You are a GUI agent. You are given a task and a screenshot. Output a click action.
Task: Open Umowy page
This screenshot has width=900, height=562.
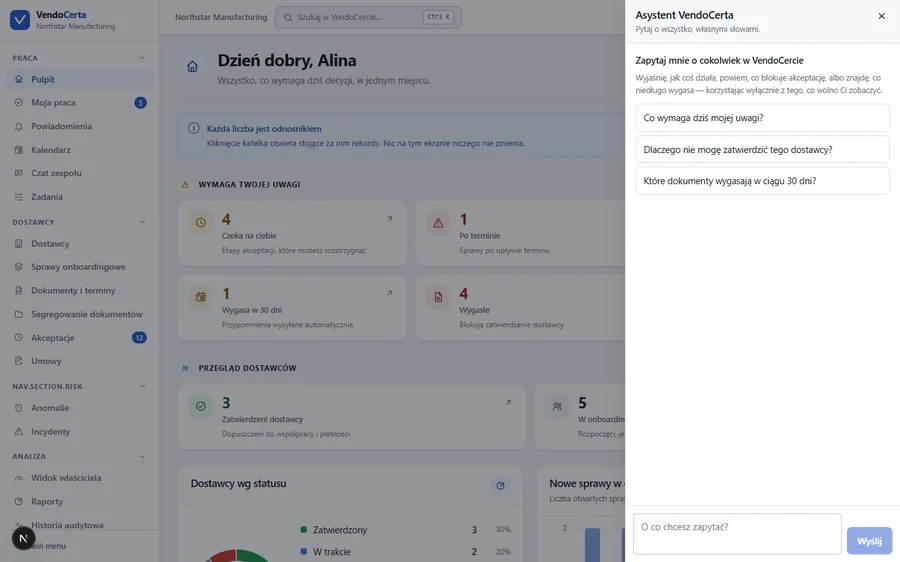[x=80, y=361]
